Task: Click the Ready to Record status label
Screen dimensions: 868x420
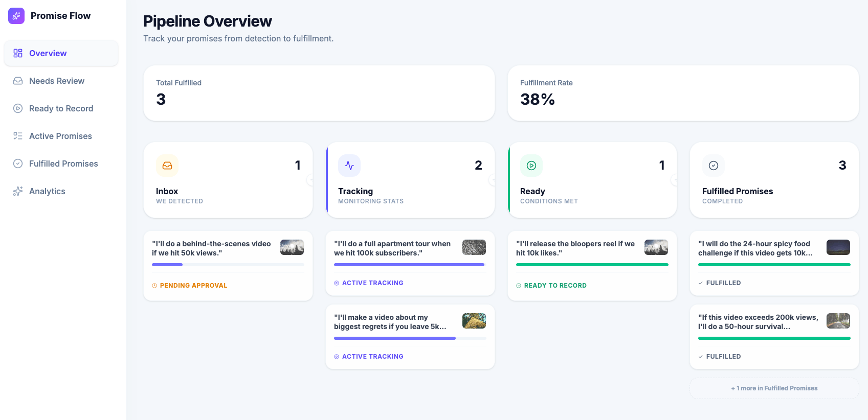Action: 555,286
